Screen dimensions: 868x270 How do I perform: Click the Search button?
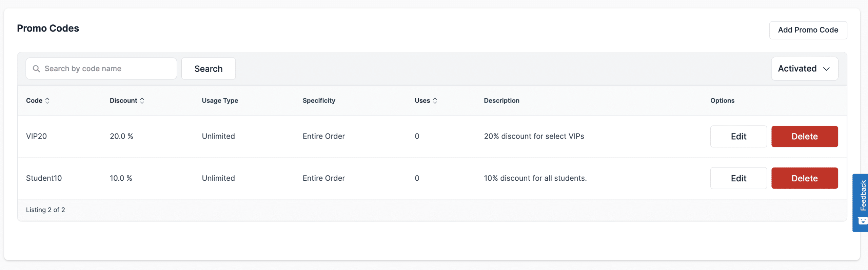click(208, 69)
